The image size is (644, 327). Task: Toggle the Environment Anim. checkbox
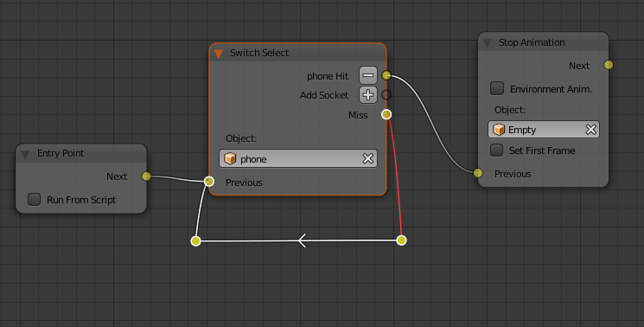[497, 88]
